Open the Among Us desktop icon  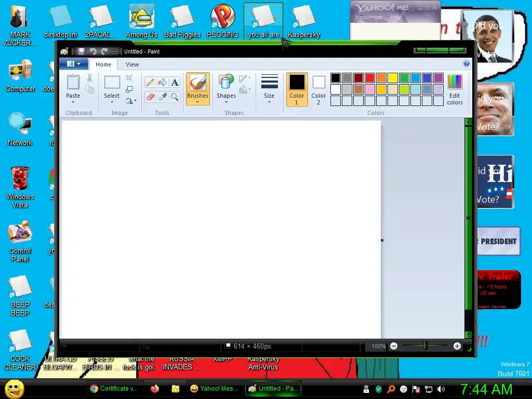click(141, 21)
